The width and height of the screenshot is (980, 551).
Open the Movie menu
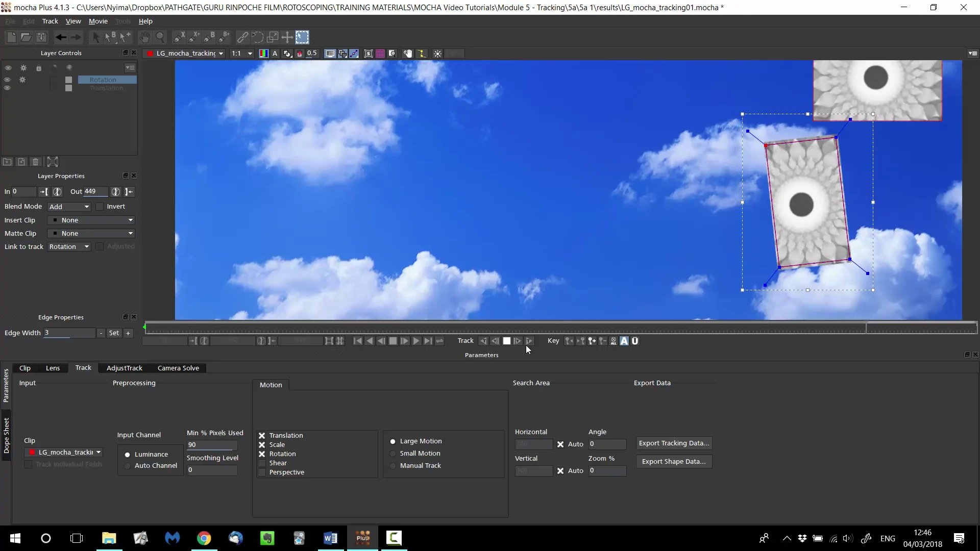click(98, 21)
